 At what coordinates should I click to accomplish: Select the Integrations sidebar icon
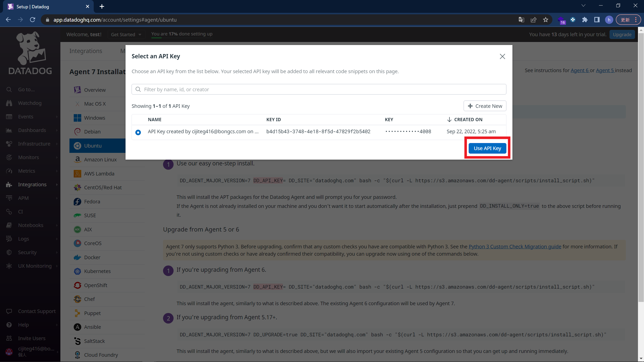[8, 185]
